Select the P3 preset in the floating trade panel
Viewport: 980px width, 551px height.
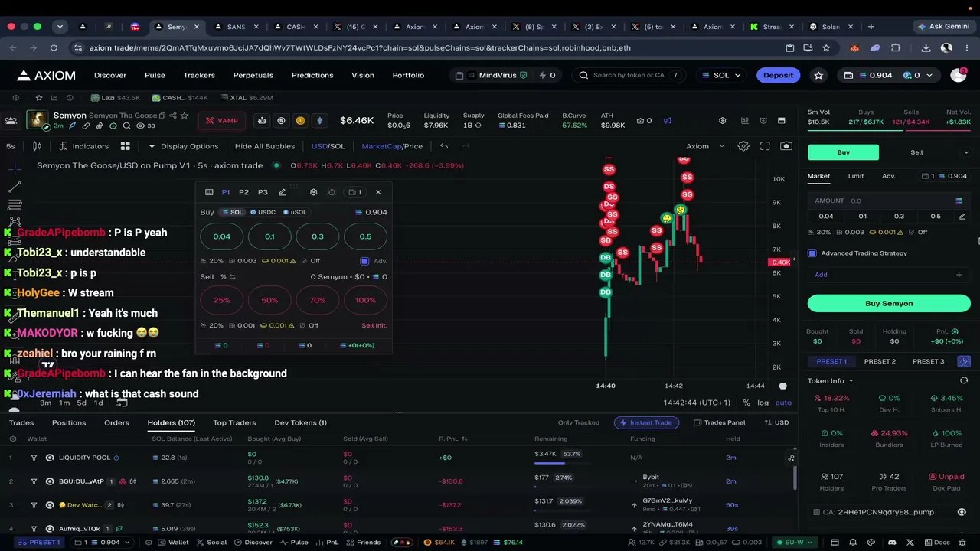[x=263, y=192]
